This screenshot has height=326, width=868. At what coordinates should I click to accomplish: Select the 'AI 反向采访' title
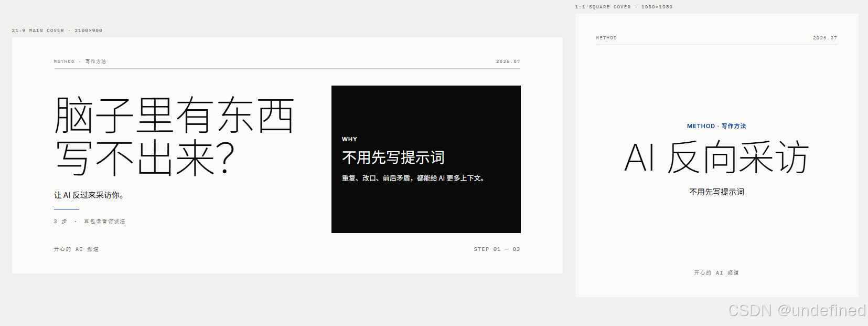(x=716, y=157)
